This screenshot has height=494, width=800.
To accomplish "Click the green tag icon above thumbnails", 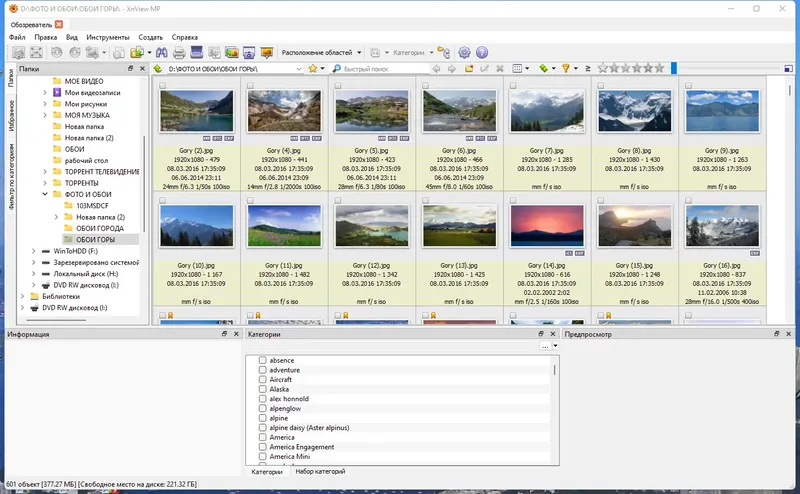I will pos(542,69).
